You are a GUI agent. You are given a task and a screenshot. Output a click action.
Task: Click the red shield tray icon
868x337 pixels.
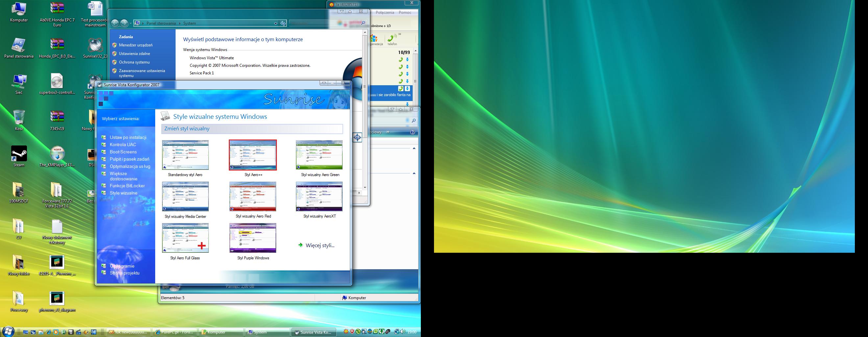pyautogui.click(x=352, y=332)
